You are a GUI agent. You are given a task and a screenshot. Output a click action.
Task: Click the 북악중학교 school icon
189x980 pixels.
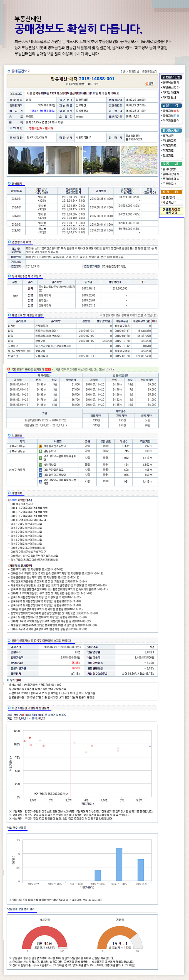[x=41, y=465]
